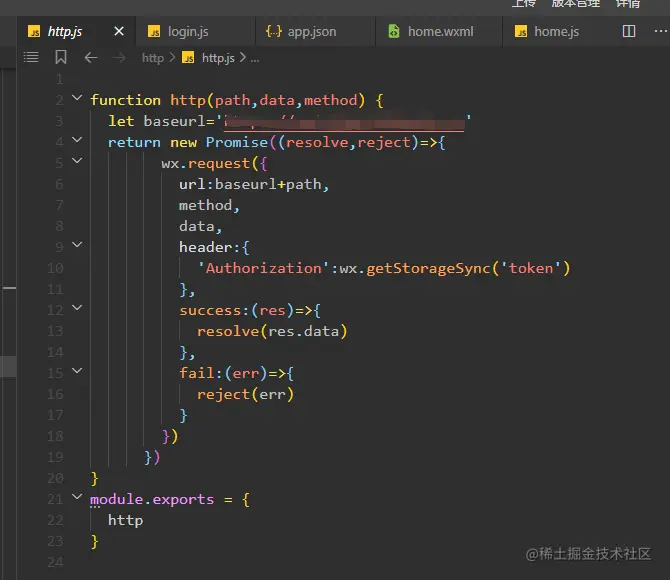Viewport: 670px width, 580px height.
Task: Click the bookmark icon
Action: point(61,57)
